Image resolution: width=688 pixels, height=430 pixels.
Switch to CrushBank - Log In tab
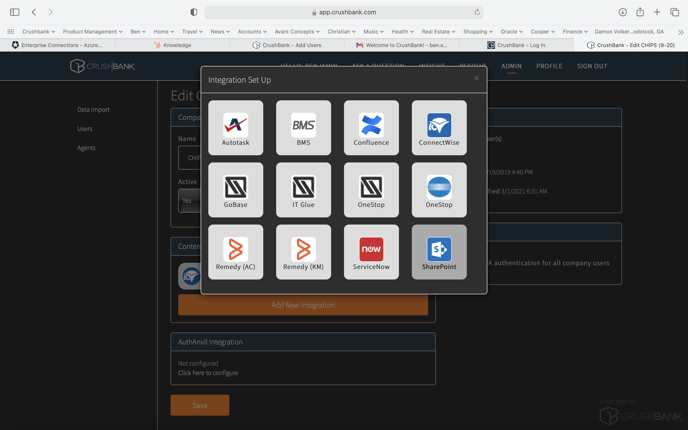point(516,45)
